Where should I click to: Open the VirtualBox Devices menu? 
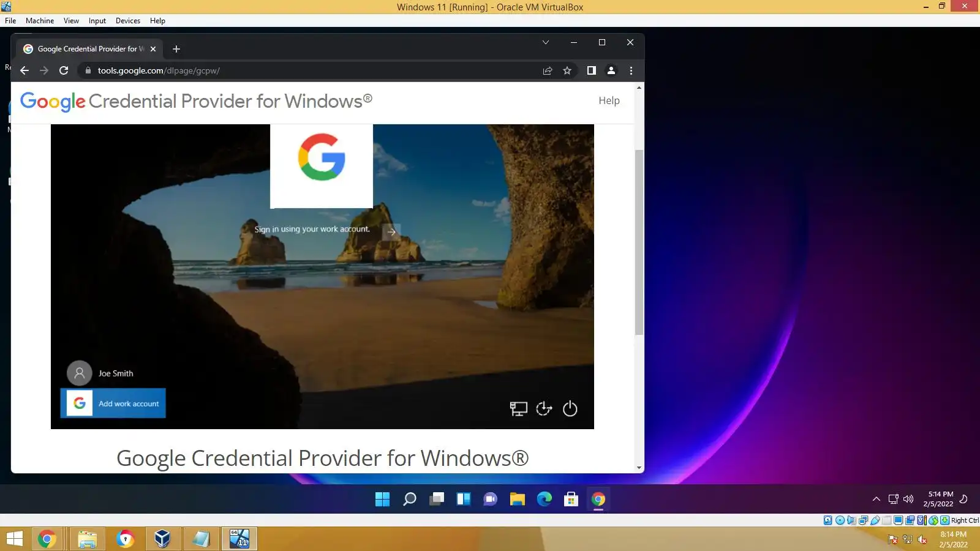pos(128,21)
